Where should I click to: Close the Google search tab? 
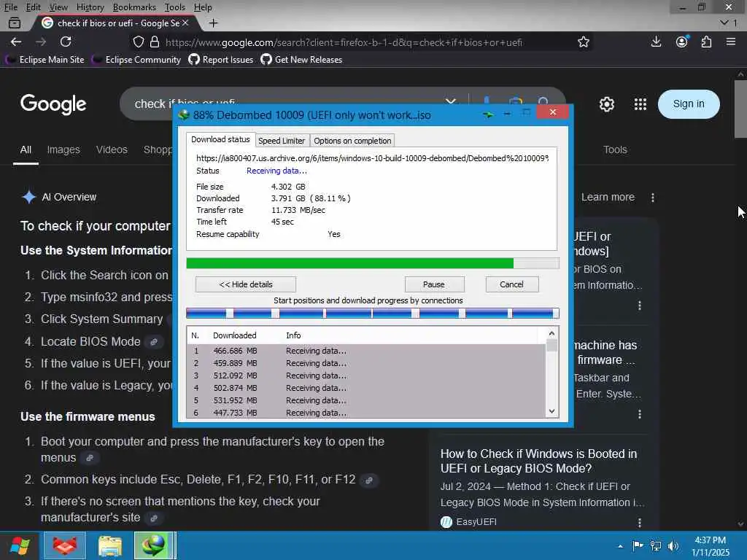[185, 23]
